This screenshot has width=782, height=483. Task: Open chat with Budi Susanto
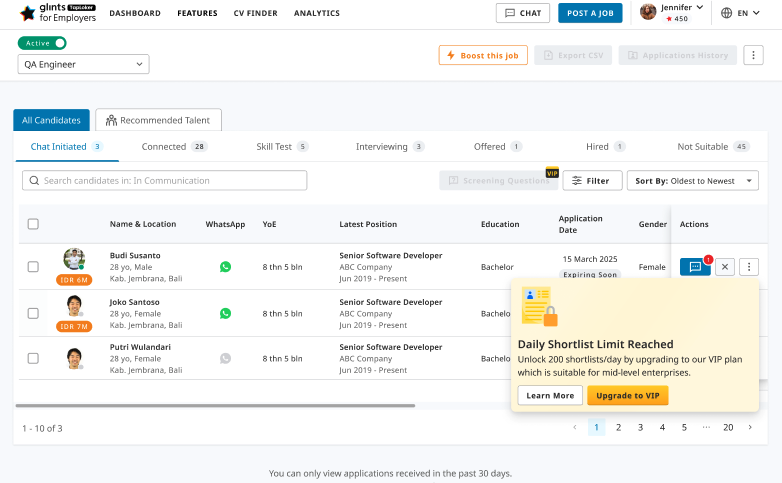click(695, 267)
